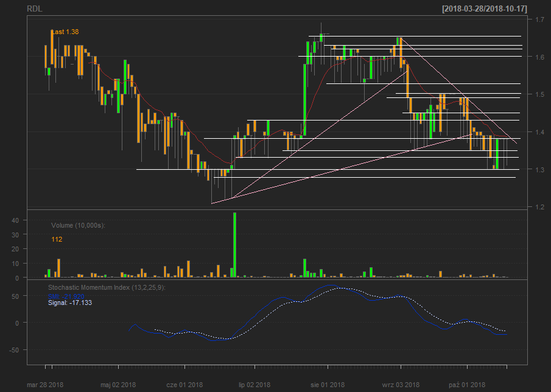Click the 'sie 01 2018' date label
The image size is (551, 392).
point(328,385)
